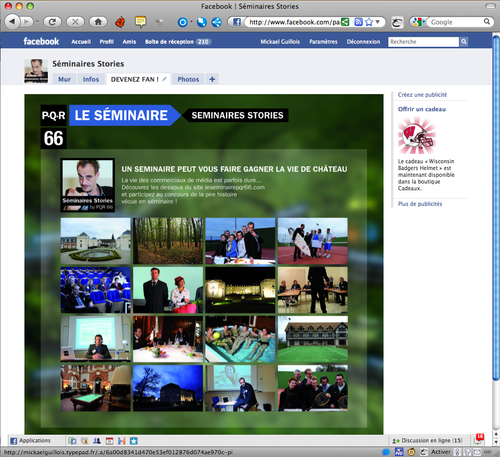Click the blue circle target toolbar icon

182,22
